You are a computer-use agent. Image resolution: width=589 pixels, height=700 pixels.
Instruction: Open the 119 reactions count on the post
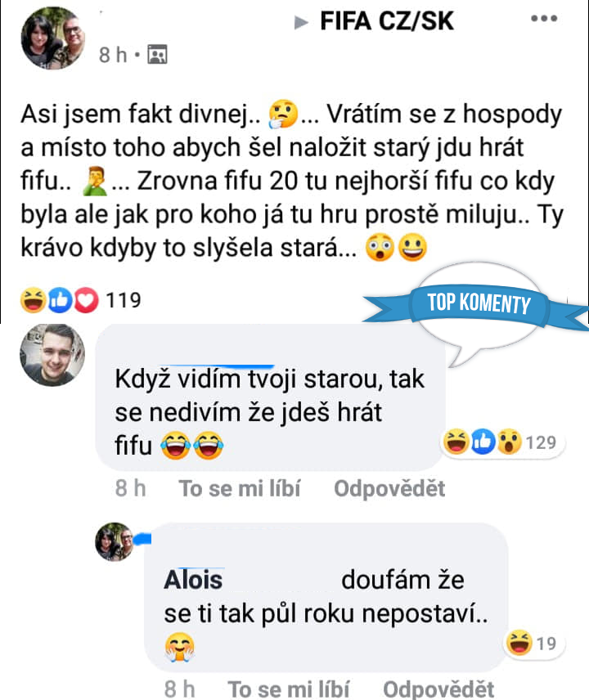tap(124, 300)
